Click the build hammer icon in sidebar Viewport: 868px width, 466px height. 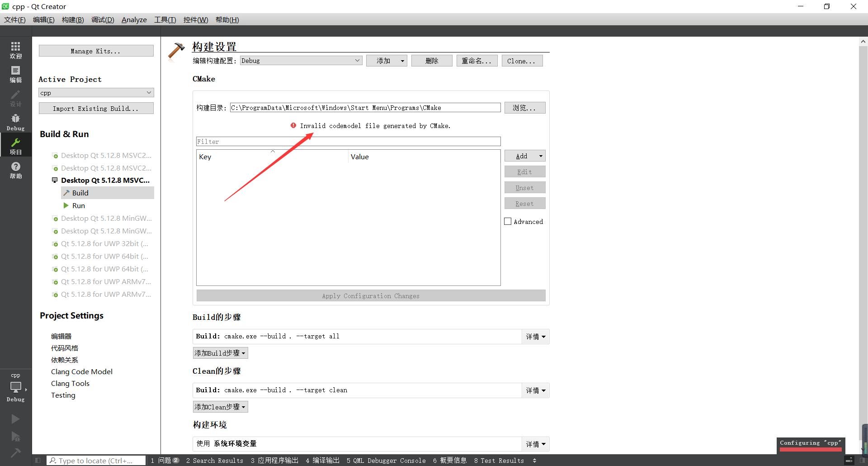(15, 452)
